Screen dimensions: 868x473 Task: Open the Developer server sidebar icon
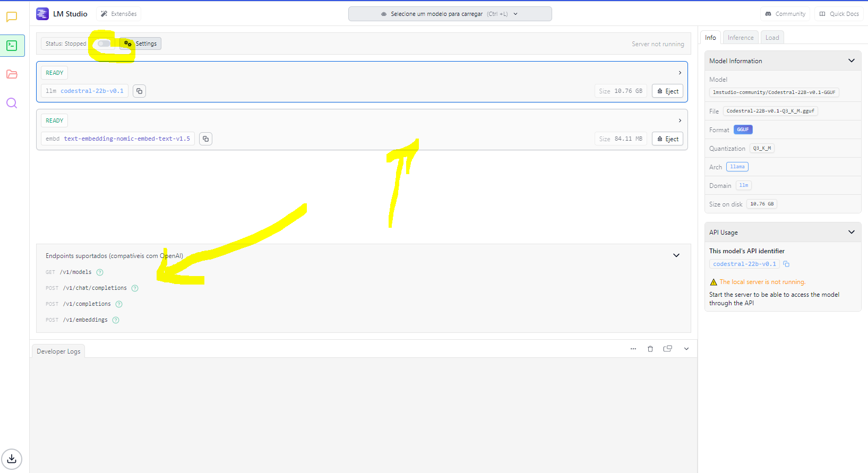tap(12, 46)
